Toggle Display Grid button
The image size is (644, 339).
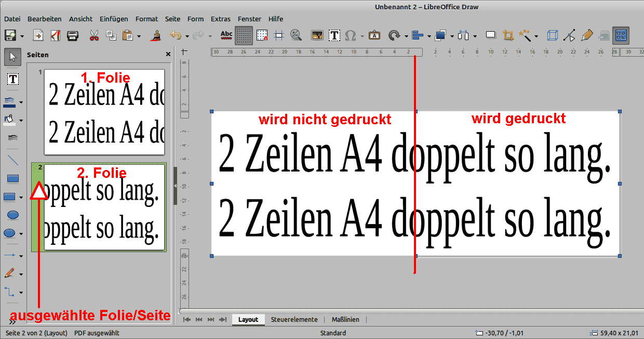click(244, 35)
